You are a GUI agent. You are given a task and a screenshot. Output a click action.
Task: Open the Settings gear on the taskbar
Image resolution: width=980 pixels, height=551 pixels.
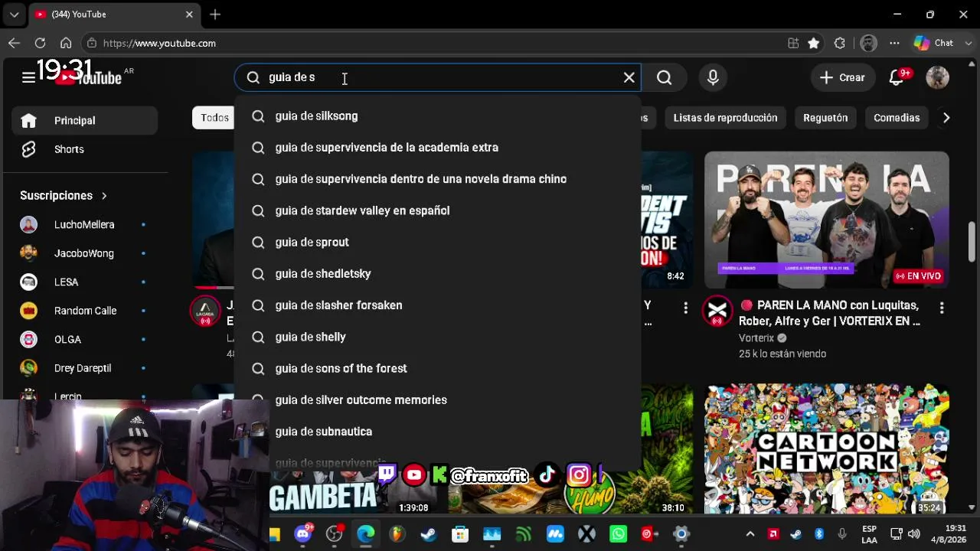(x=681, y=534)
